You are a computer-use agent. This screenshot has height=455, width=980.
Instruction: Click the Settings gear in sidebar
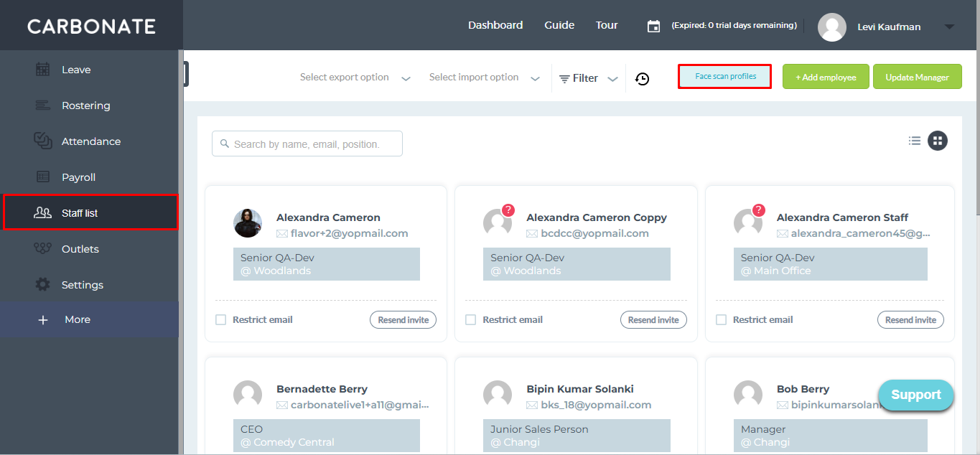43,285
